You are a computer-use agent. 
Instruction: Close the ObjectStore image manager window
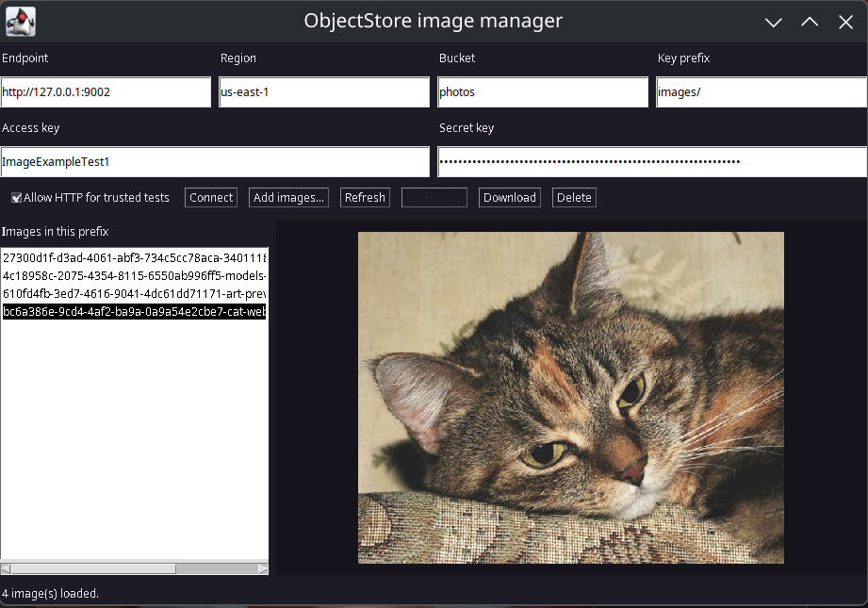click(x=846, y=22)
